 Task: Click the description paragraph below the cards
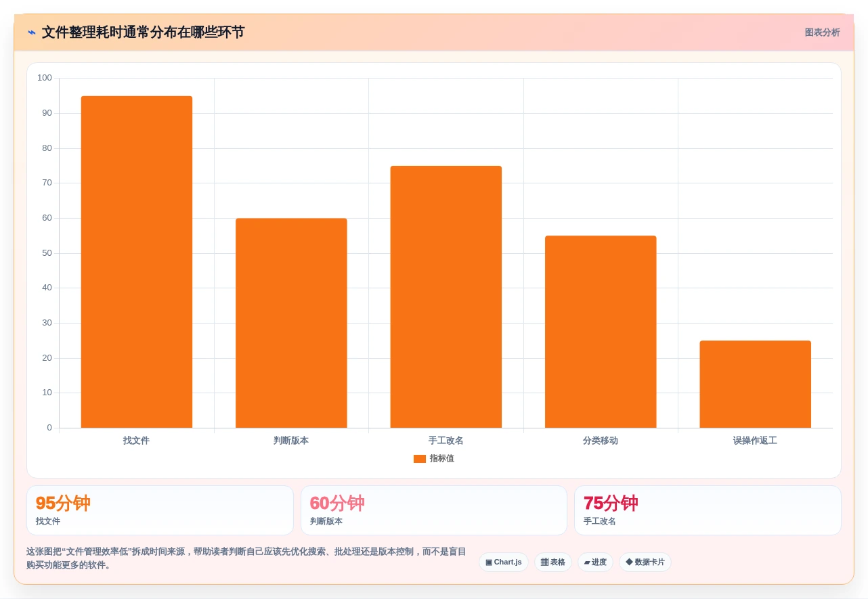[246, 558]
